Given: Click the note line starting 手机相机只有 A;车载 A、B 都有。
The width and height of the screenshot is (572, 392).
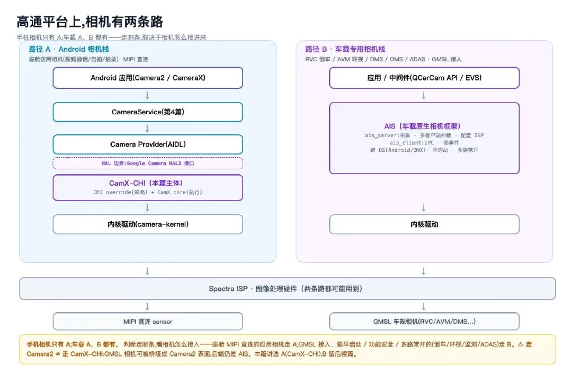Looking at the screenshot, I should 279,344.
